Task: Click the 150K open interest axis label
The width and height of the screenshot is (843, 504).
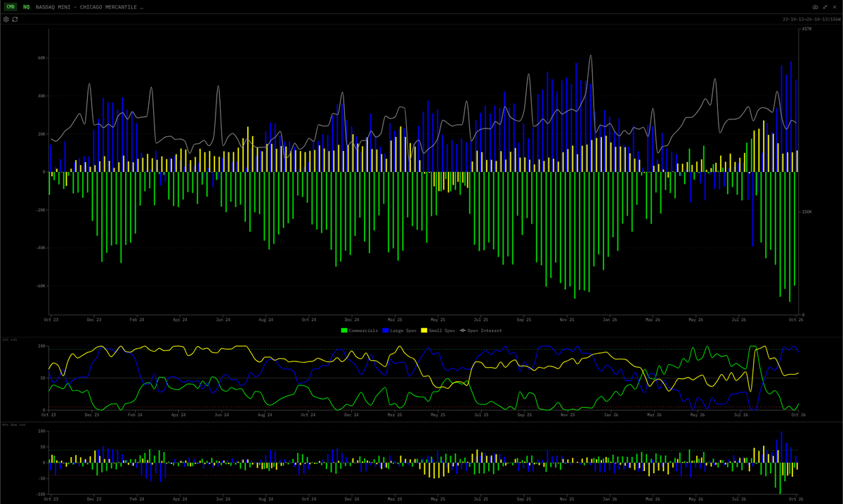Action: pos(806,211)
